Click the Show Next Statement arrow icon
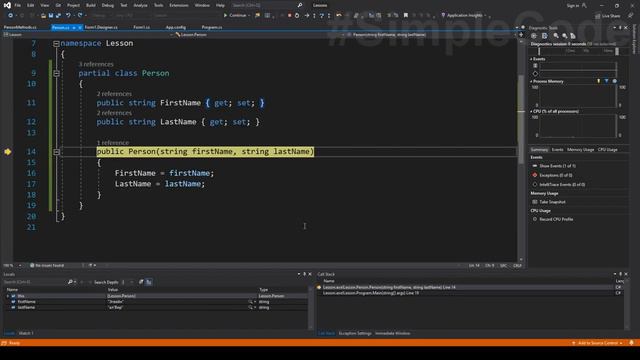 point(307,16)
